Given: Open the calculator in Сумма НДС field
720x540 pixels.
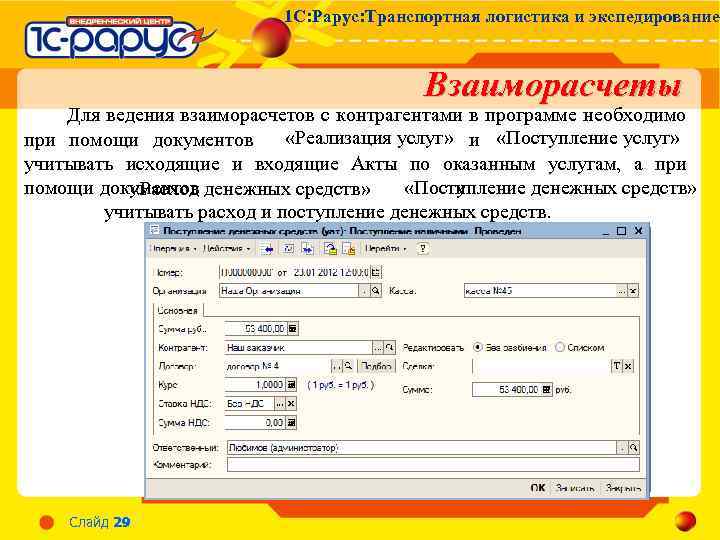Looking at the screenshot, I should pyautogui.click(x=291, y=422).
